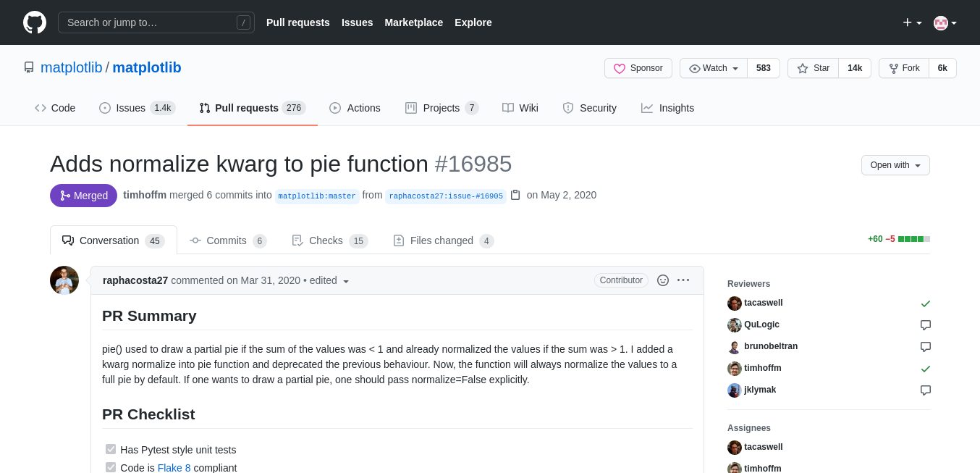
Task: Open the Flake 8 link
Action: click(174, 468)
